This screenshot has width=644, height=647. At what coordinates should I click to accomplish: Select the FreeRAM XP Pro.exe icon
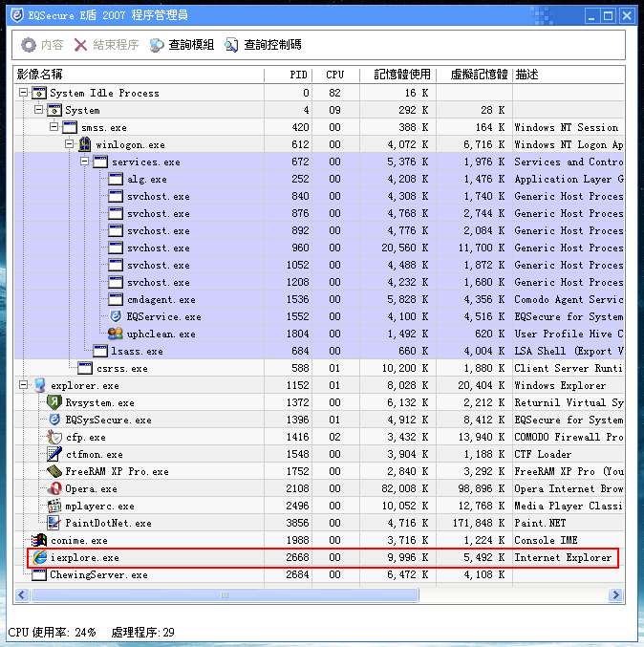pos(54,471)
